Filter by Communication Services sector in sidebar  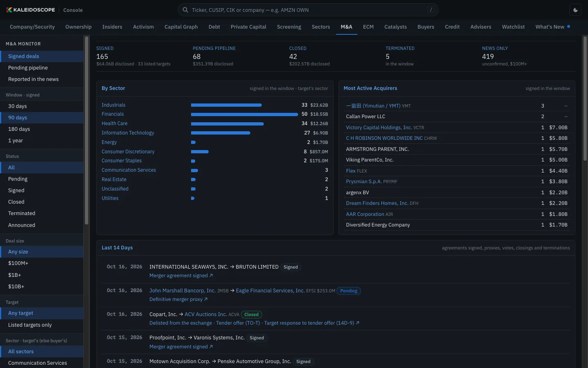pos(42,363)
